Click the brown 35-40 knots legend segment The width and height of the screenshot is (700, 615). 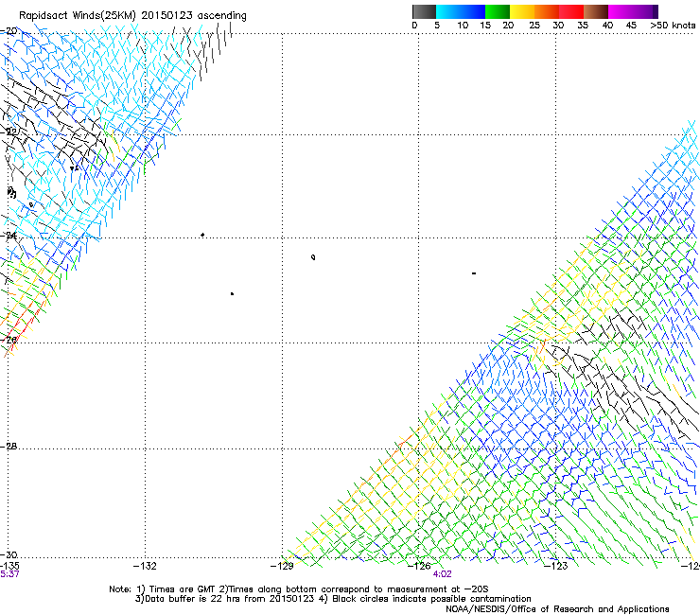(596, 11)
